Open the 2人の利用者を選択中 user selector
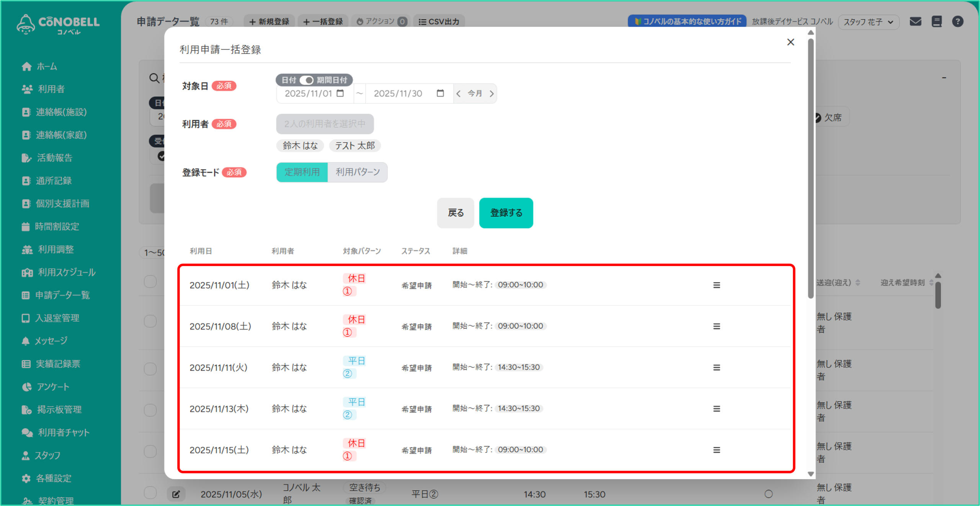This screenshot has height=506, width=980. pos(325,124)
